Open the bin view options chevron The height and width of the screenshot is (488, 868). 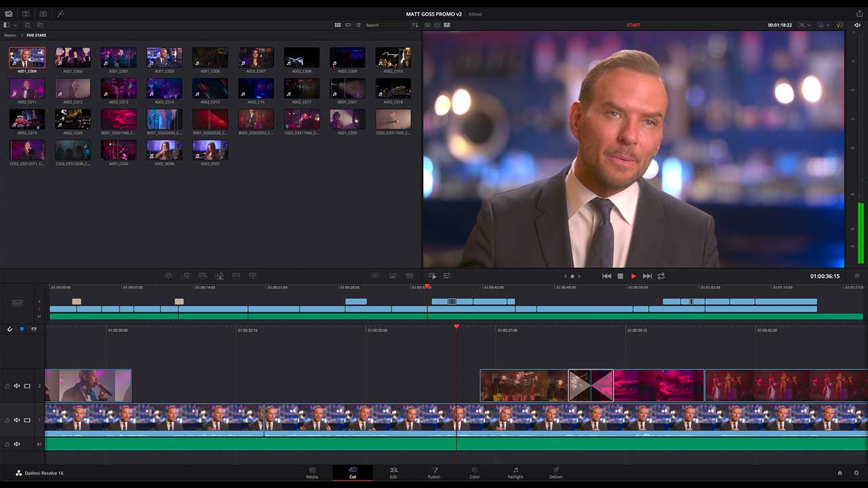[x=15, y=25]
